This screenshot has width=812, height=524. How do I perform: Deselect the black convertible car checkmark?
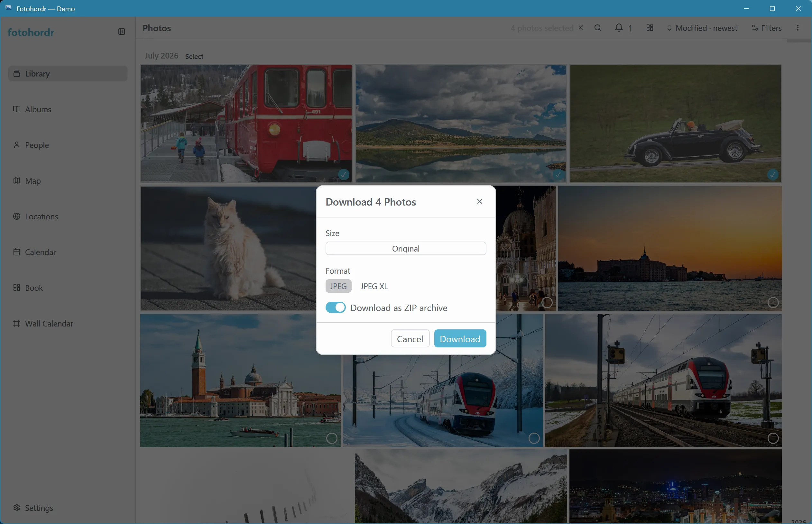click(773, 175)
